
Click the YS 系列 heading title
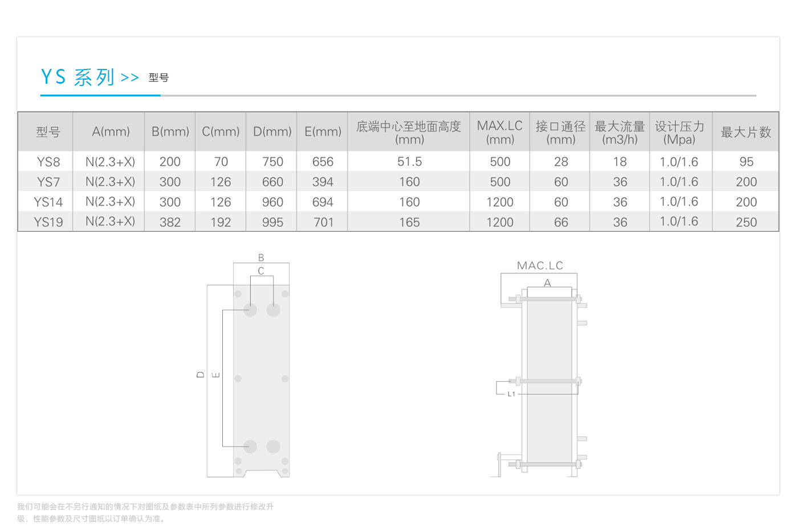coord(78,77)
